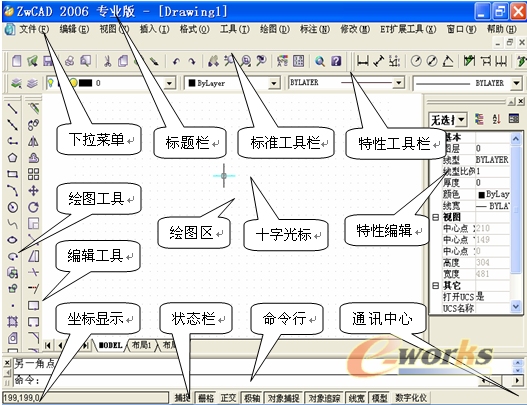Screen dimensions: 527x405
Task: Select the Rectangle drawing tool
Action: [x=12, y=174]
